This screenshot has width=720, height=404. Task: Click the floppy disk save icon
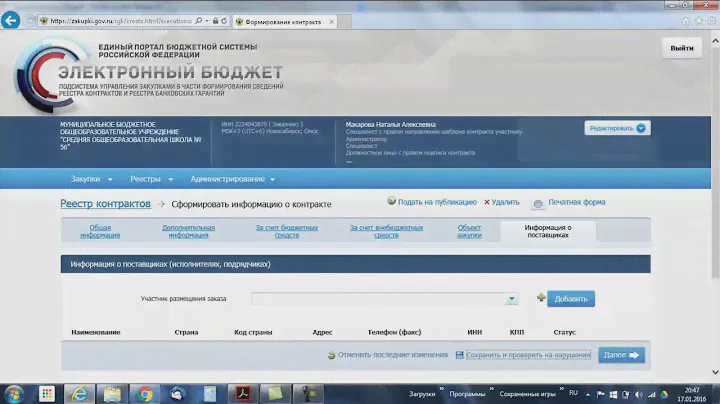(459, 355)
